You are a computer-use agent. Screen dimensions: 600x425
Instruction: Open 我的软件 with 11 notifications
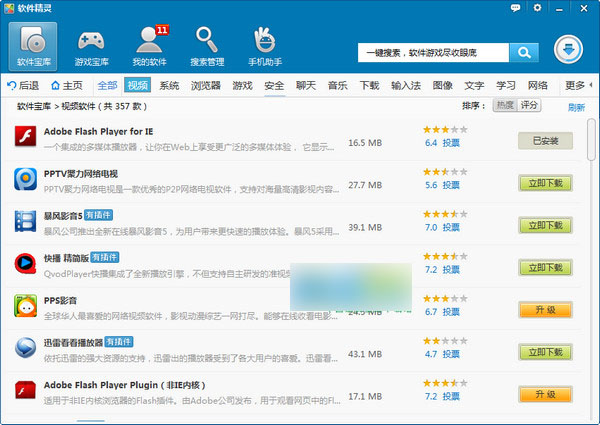tap(149, 46)
